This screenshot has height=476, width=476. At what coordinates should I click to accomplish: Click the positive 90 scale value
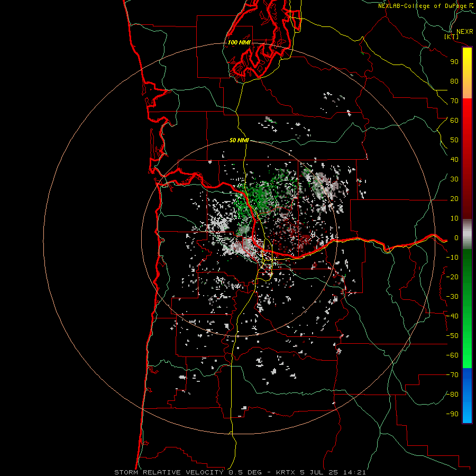[x=454, y=62]
